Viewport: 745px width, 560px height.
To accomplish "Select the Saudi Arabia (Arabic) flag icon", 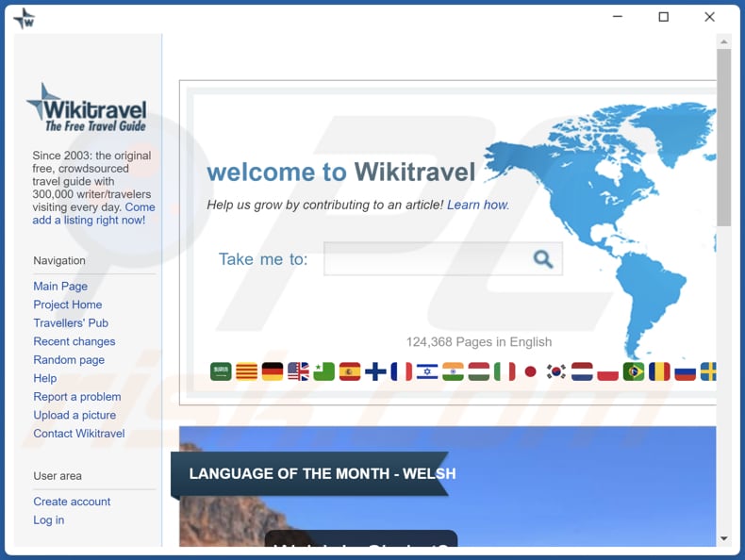I will click(221, 371).
